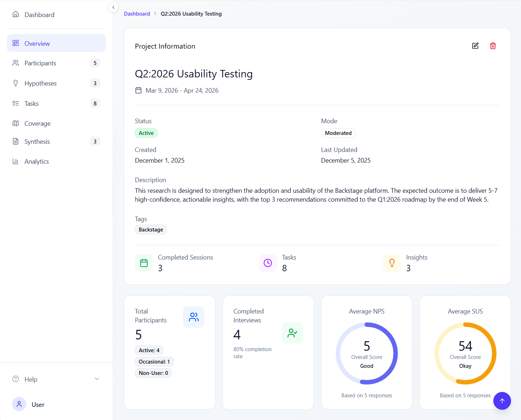Click the scroll-to-top arrow button
This screenshot has width=521, height=420.
502,401
